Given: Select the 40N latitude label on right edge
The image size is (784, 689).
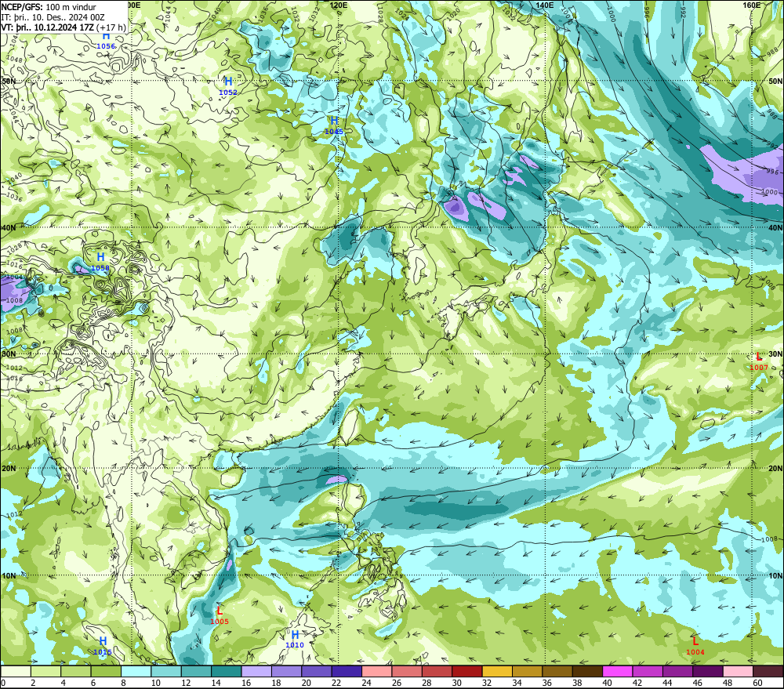Looking at the screenshot, I should point(775,227).
